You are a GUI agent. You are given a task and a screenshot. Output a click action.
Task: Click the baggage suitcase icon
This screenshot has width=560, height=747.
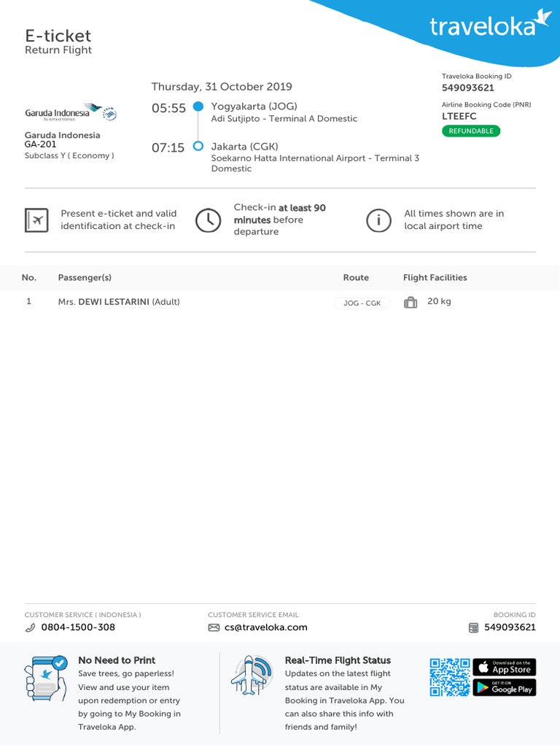[x=411, y=302]
